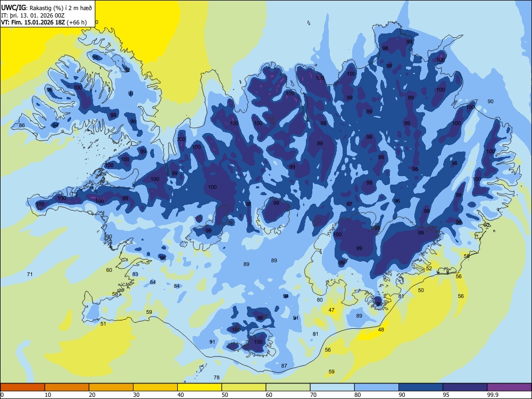This screenshot has height=399, width=532.
Task: Click the '99.9' legend label
Action: pyautogui.click(x=493, y=395)
